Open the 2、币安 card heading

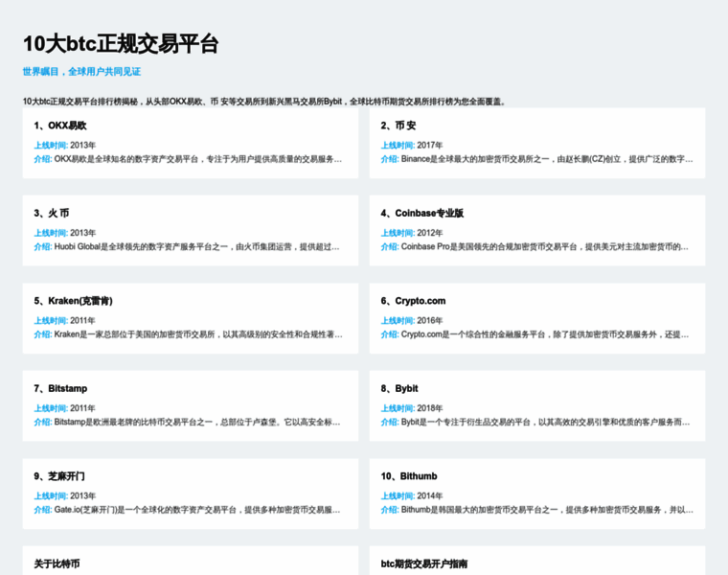pos(398,126)
